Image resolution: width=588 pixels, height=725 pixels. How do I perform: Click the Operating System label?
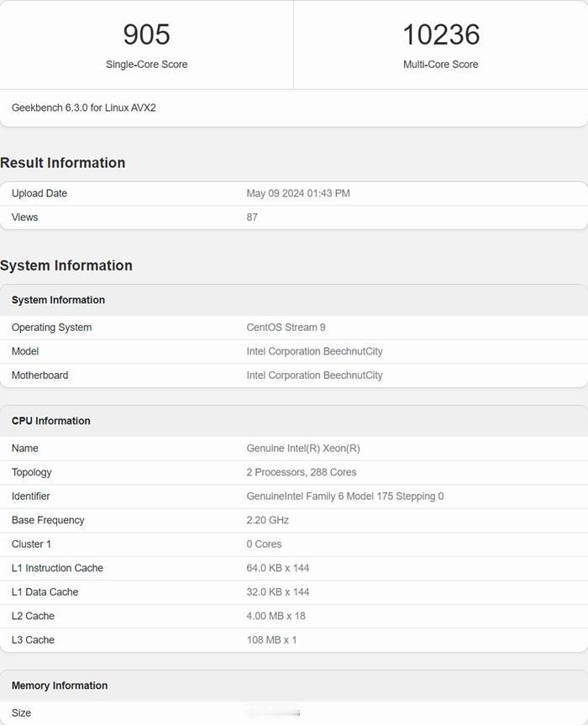click(x=52, y=328)
